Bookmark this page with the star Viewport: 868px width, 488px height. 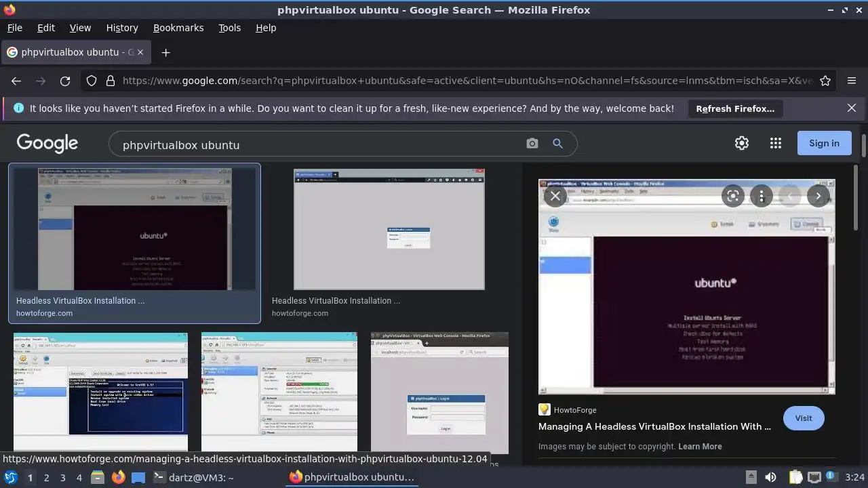tap(825, 81)
